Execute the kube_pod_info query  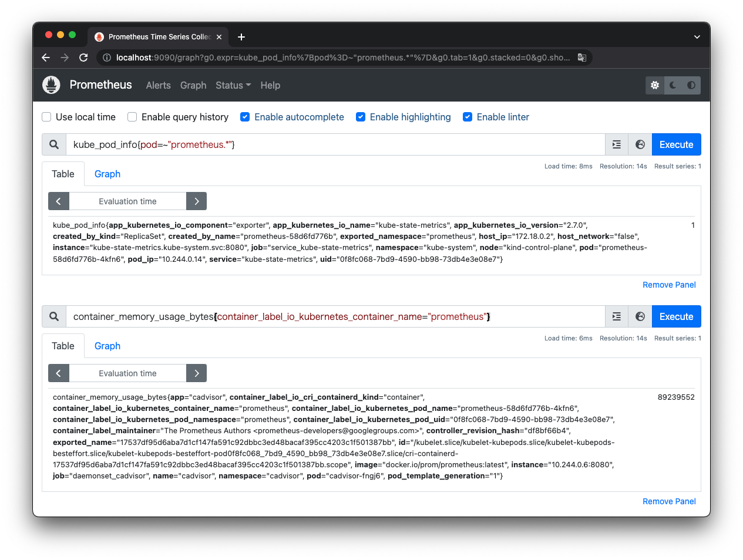point(677,144)
